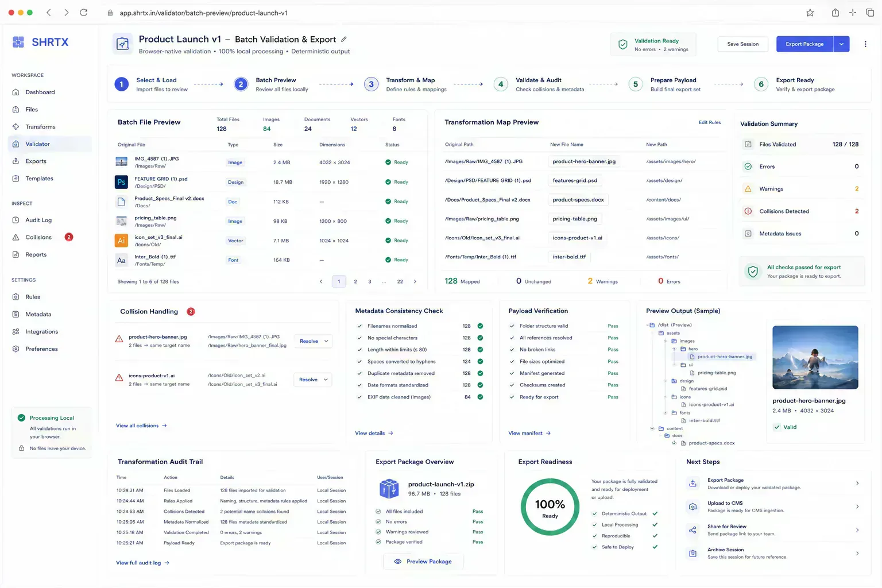Open the Audit Log page

[38, 220]
